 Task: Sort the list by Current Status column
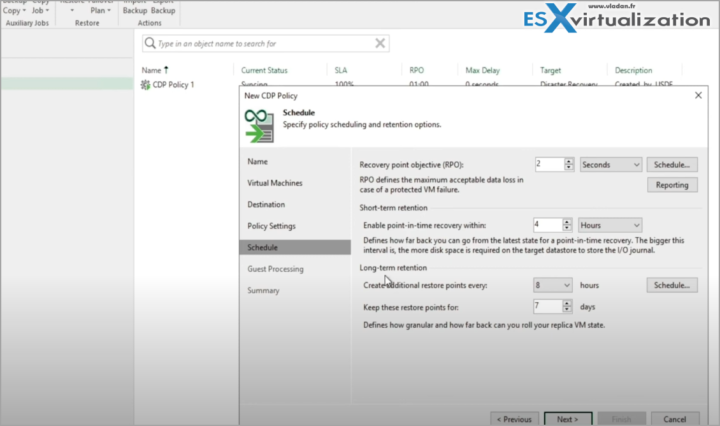pos(264,70)
